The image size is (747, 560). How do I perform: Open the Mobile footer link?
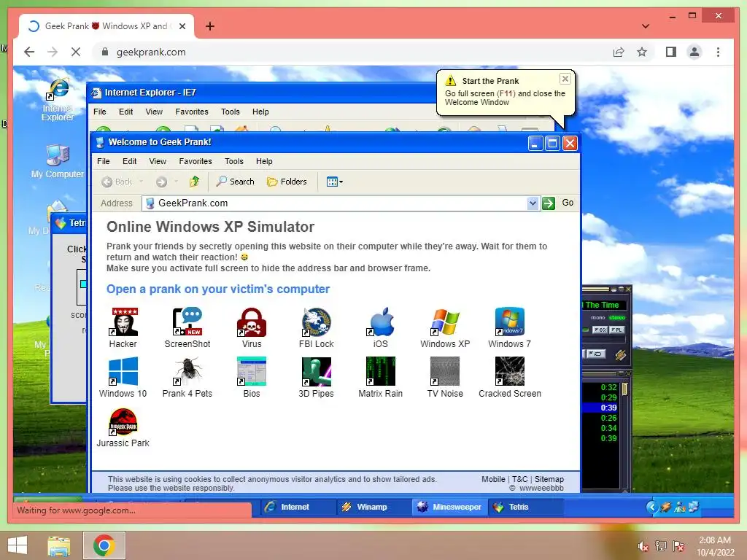click(x=493, y=480)
